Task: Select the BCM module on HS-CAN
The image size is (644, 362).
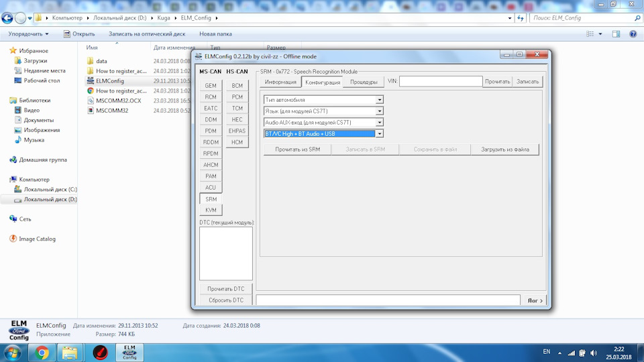Action: pos(237,85)
